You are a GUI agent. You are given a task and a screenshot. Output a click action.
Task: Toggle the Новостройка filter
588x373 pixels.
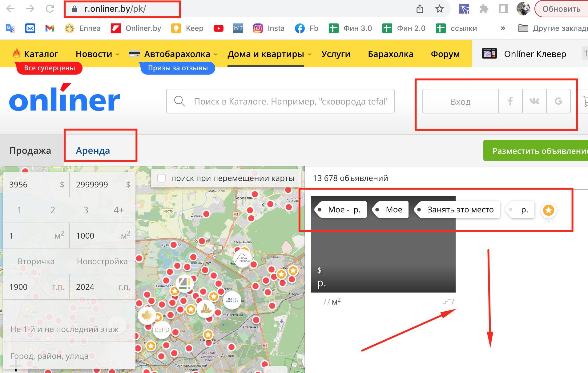[x=102, y=261]
